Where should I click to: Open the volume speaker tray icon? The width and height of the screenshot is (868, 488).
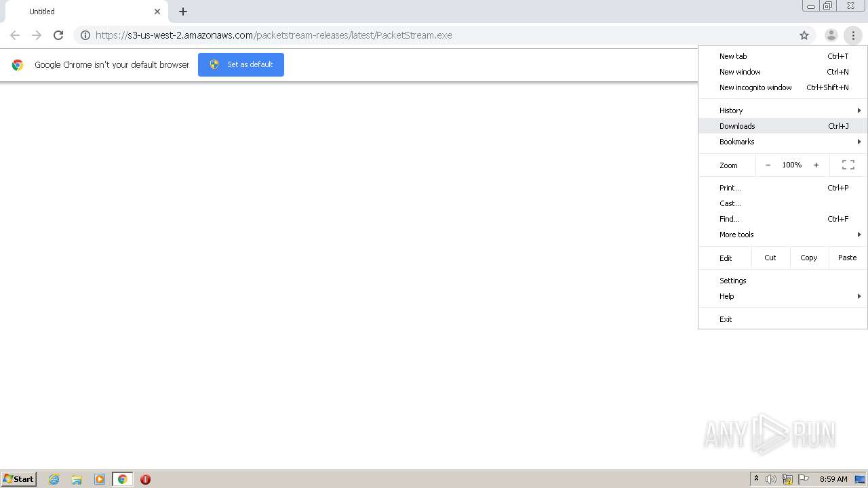771,479
